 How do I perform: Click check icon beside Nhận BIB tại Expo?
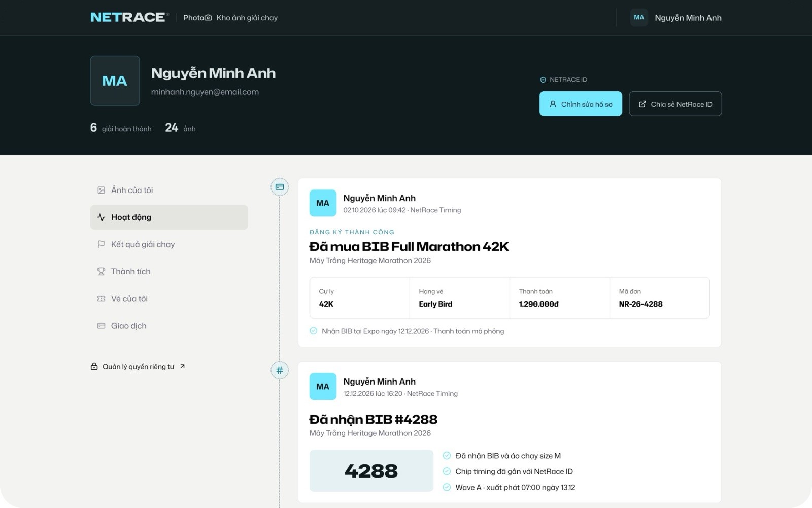(314, 331)
